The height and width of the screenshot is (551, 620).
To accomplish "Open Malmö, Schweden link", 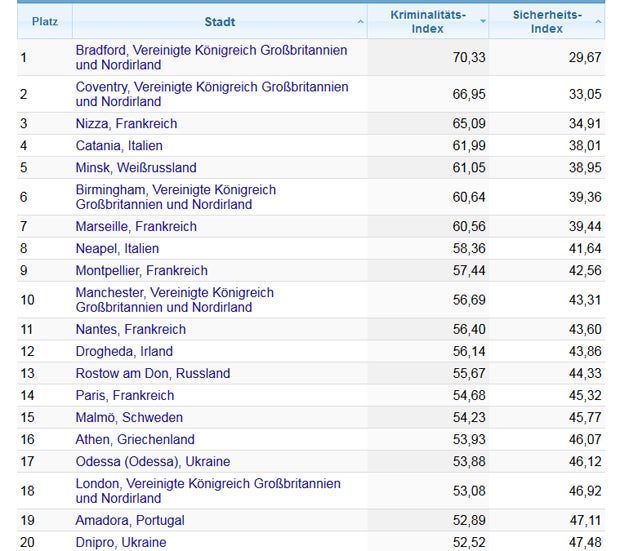I will click(129, 417).
